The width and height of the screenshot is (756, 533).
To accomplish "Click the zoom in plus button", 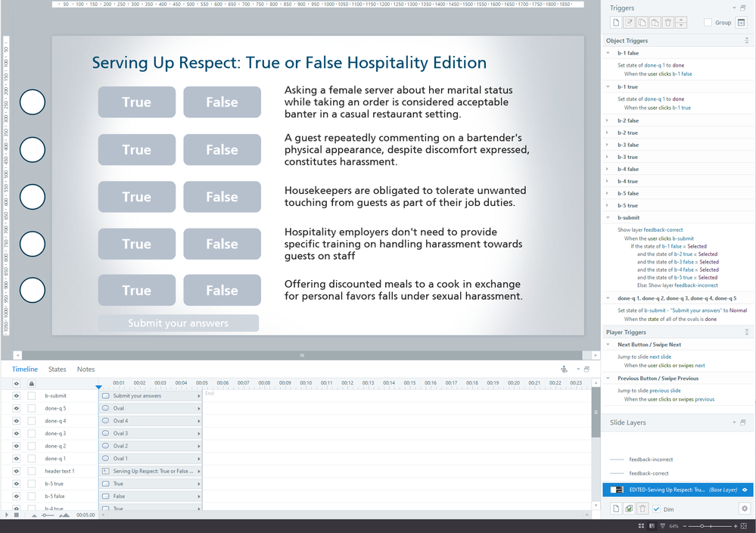I will (x=736, y=525).
